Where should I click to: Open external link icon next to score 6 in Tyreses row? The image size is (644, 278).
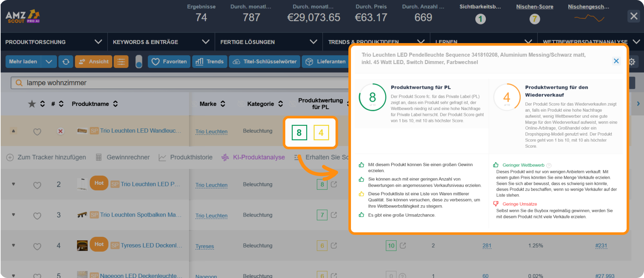pyautogui.click(x=334, y=246)
